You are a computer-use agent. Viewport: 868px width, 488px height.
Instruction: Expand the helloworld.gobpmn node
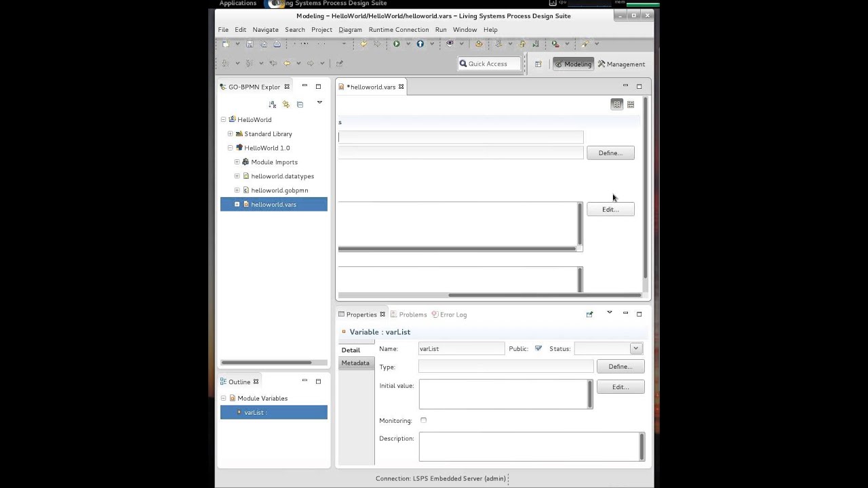pos(237,190)
